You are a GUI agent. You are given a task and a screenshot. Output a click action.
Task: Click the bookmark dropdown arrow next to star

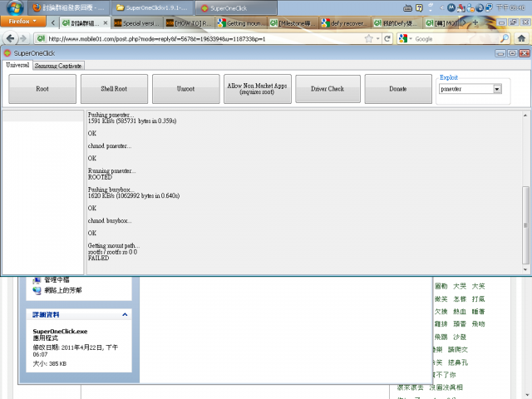tap(377, 39)
